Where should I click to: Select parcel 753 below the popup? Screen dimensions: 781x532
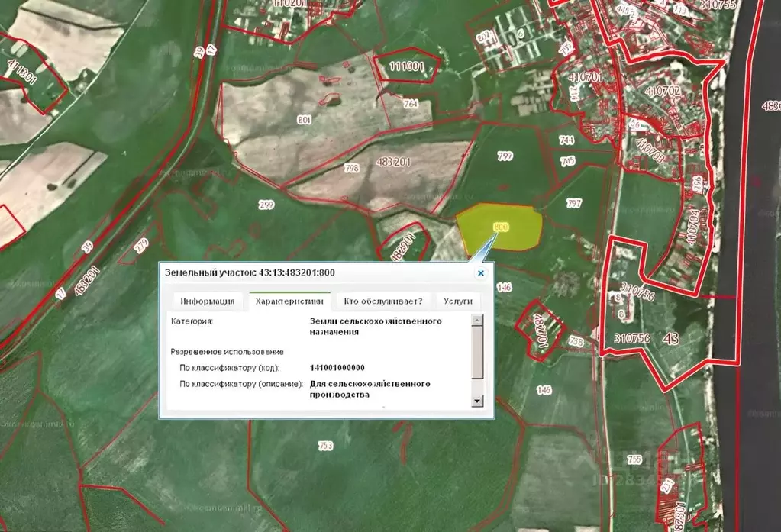click(325, 446)
